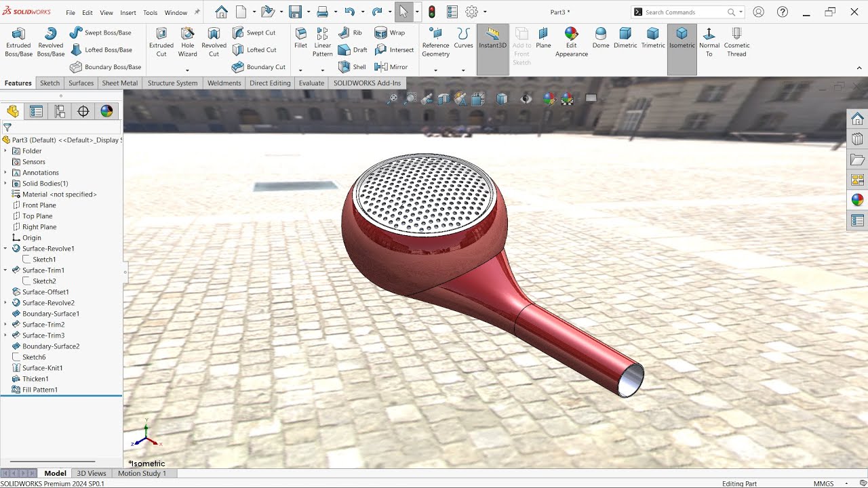Open the DisplayManager tab in the panel
Image resolution: width=868 pixels, height=488 pixels.
[x=106, y=111]
